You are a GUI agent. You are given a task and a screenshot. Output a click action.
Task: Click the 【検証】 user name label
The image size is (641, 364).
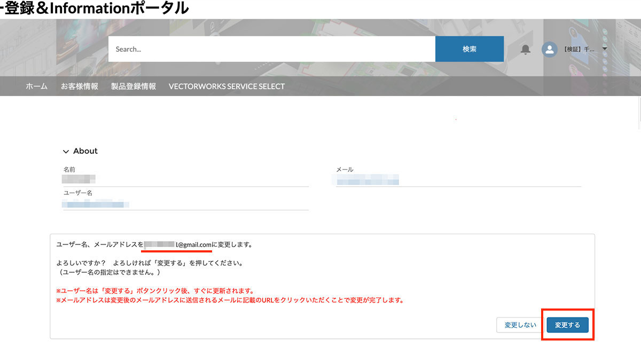(579, 50)
